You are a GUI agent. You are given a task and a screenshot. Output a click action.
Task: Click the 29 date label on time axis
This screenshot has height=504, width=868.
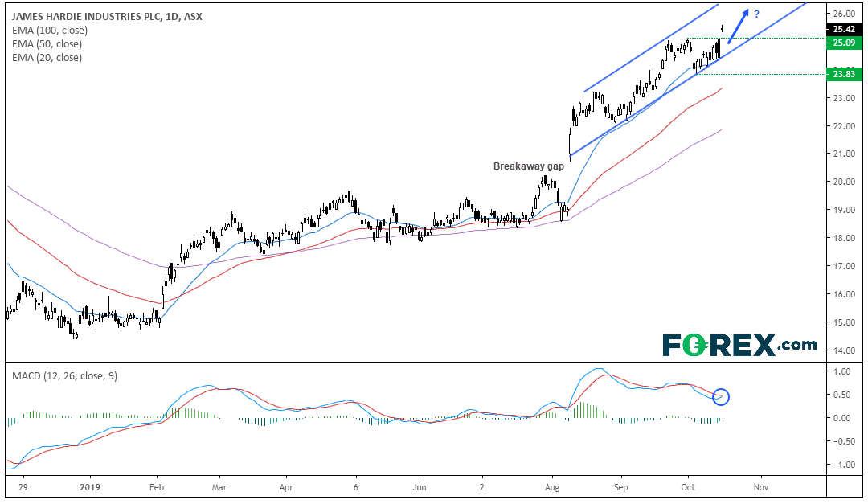click(x=23, y=487)
